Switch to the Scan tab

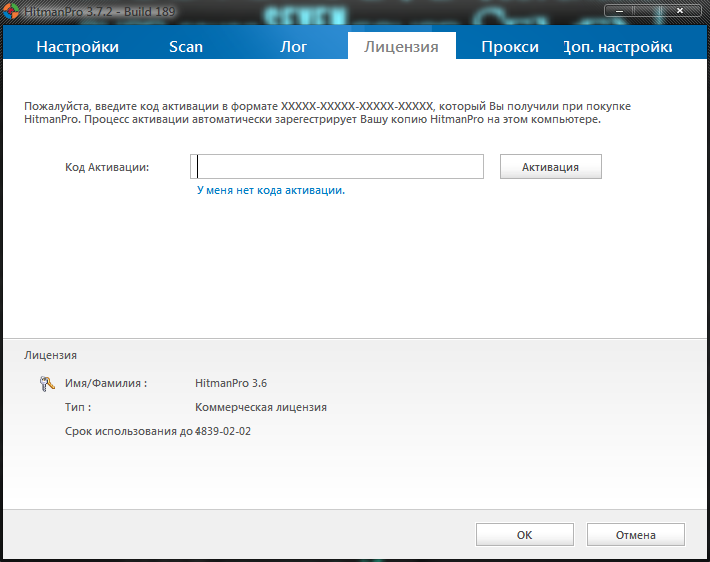pos(186,47)
